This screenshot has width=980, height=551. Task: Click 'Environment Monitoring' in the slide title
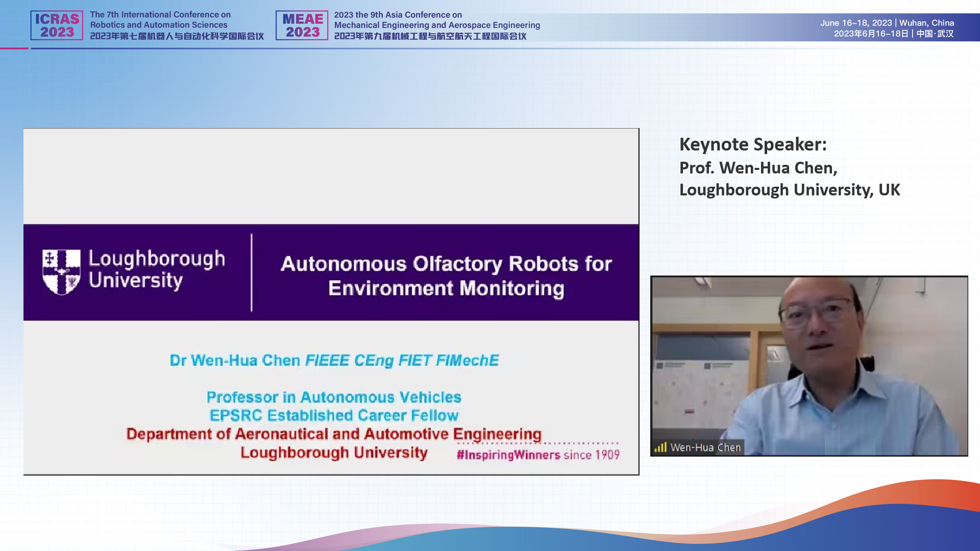point(446,288)
